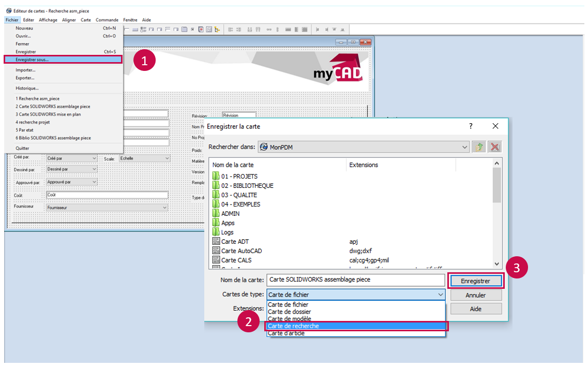Click the Révision field on the card
This screenshot has height=367, width=588.
point(239,115)
